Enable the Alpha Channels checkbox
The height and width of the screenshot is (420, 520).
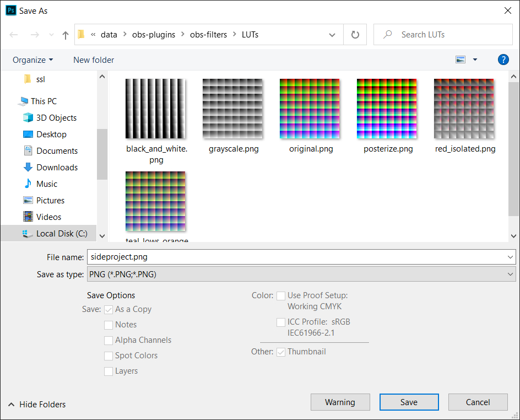pos(109,341)
